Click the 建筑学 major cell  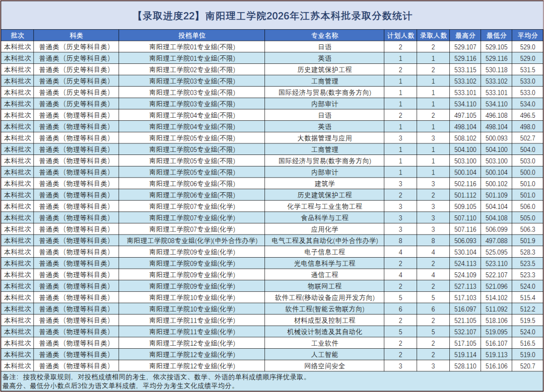coord(324,184)
